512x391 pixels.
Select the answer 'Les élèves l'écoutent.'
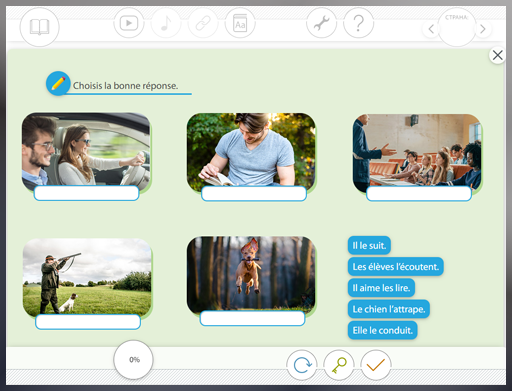[x=396, y=267]
